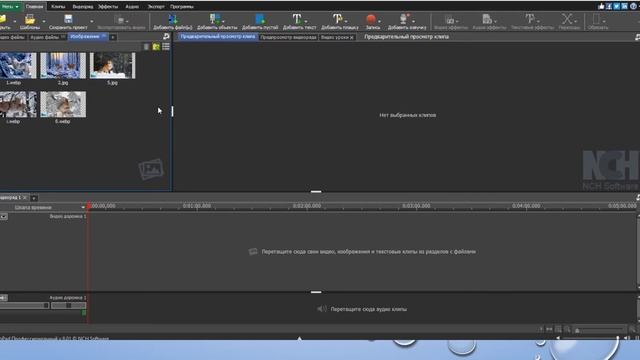The height and width of the screenshot is (360, 640).
Task: Click the Facebook share icon
Action: [609, 6]
